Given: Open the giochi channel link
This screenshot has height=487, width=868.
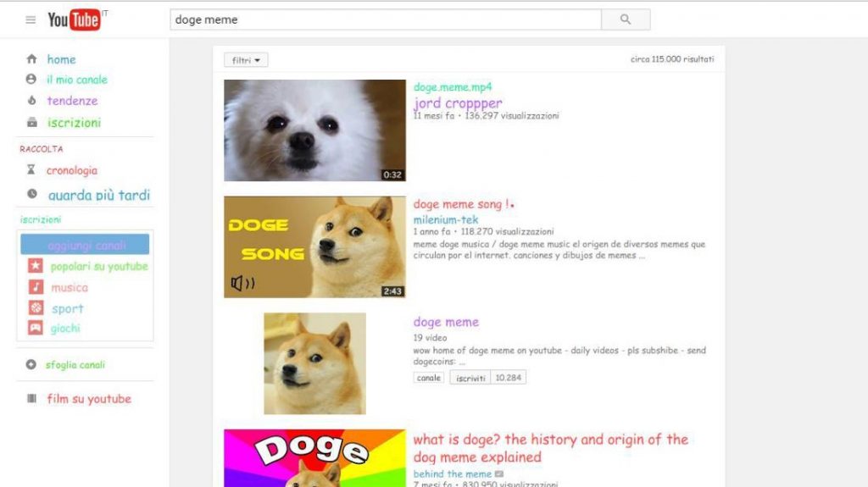Looking at the screenshot, I should pos(65,328).
